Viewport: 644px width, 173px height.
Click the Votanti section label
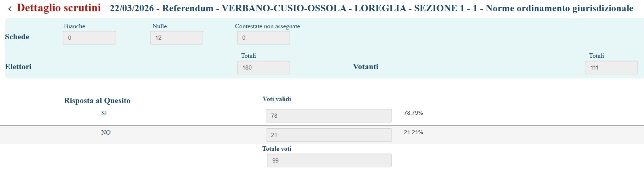coord(366,67)
